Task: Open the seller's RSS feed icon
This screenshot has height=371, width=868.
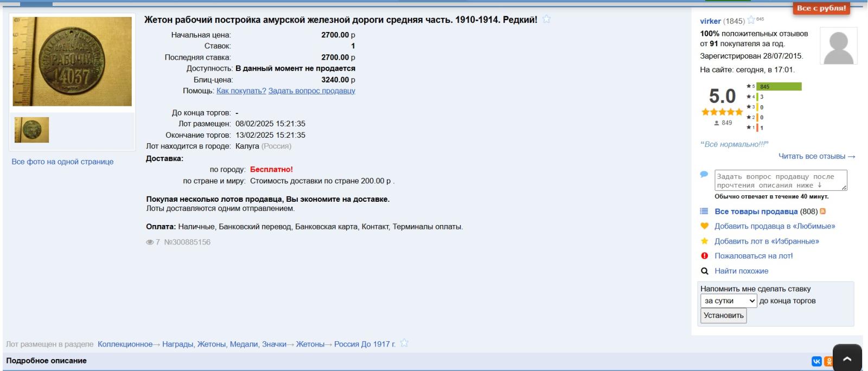Action: (x=822, y=212)
